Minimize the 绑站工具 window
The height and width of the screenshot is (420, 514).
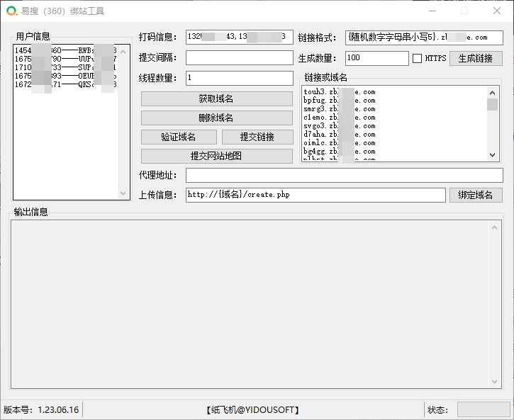tap(432, 11)
